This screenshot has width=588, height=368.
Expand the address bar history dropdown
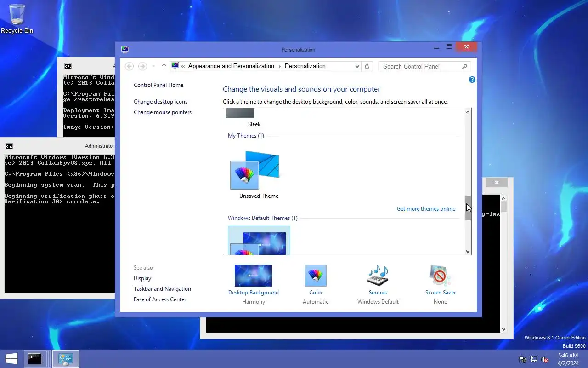(357, 66)
